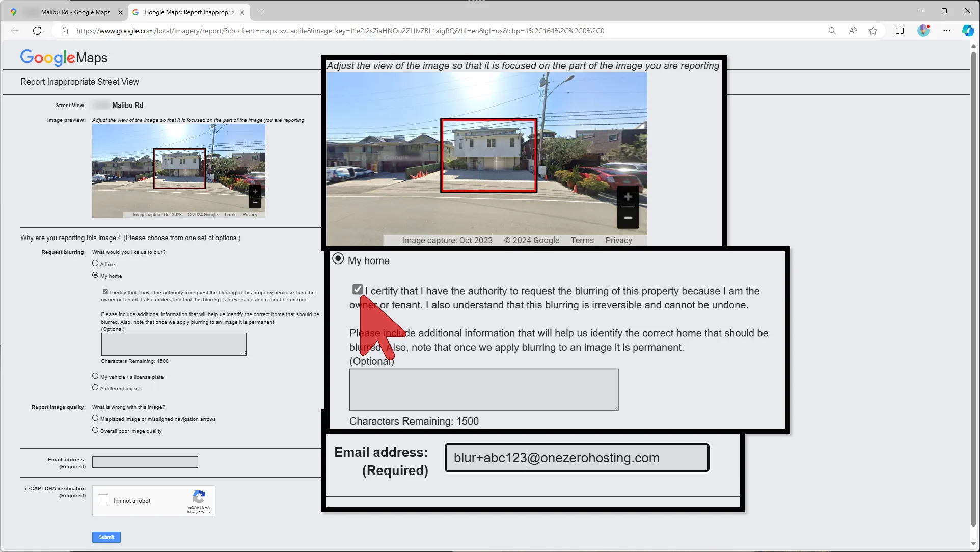Select 'My vehicle / a license plate' option
Screen dimensions: 980x552
95,376
